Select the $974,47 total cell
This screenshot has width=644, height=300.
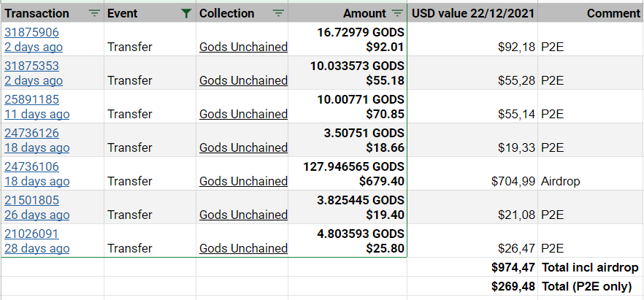472,267
